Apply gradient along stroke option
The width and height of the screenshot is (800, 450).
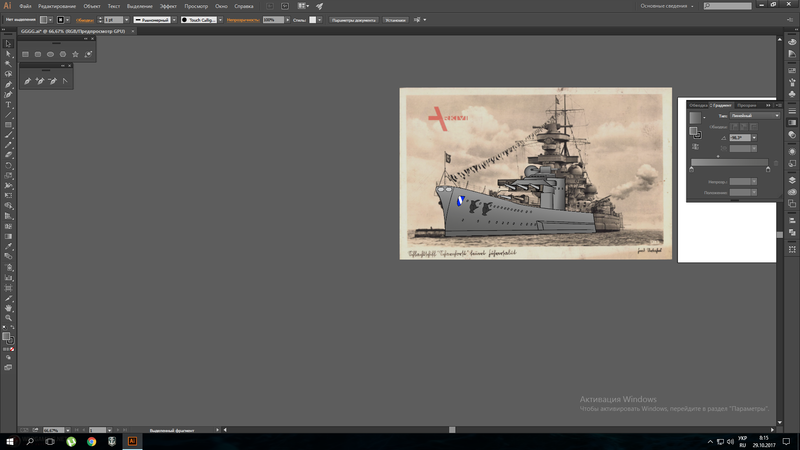744,127
